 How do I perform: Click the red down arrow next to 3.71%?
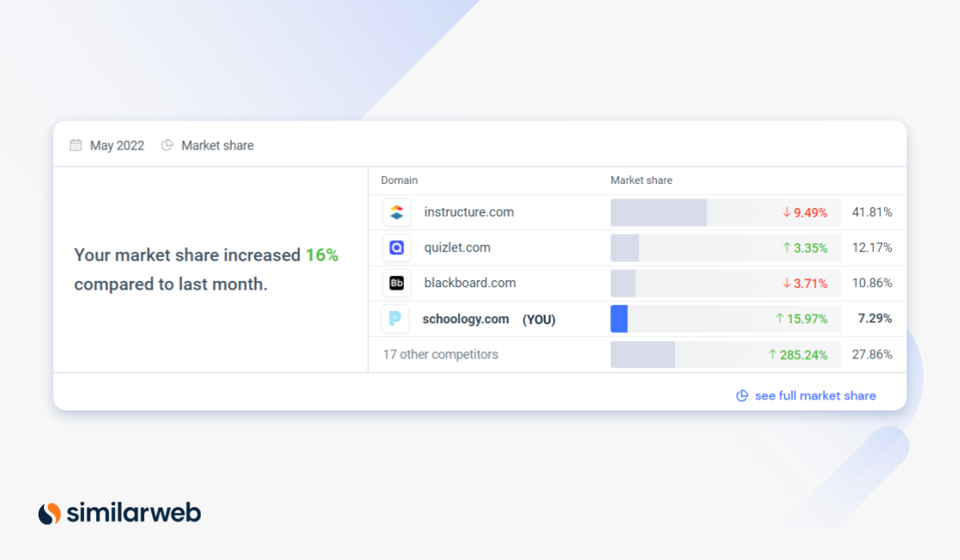786,283
